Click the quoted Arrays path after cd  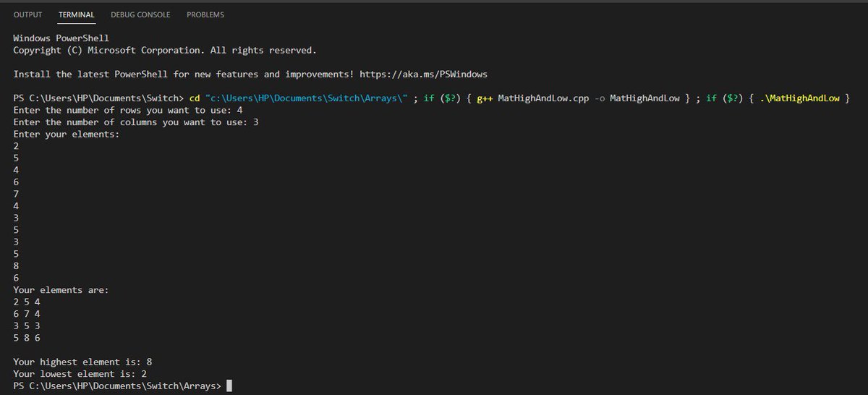307,98
